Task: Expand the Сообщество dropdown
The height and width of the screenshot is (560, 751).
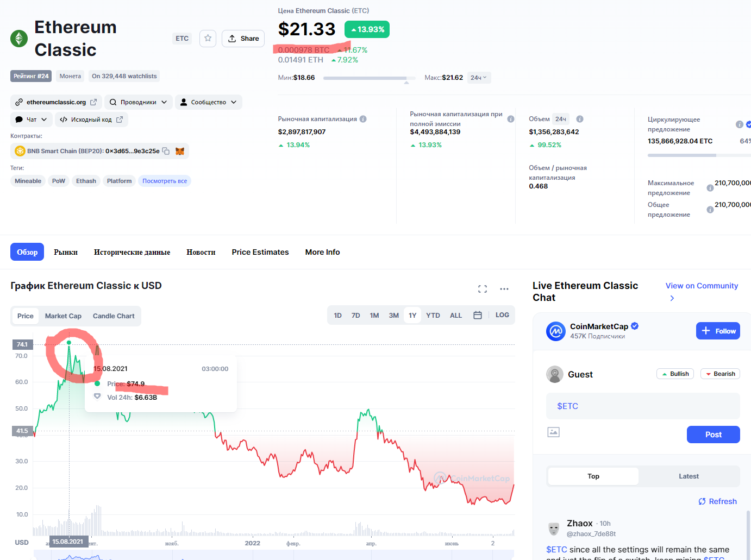Action: click(x=209, y=102)
